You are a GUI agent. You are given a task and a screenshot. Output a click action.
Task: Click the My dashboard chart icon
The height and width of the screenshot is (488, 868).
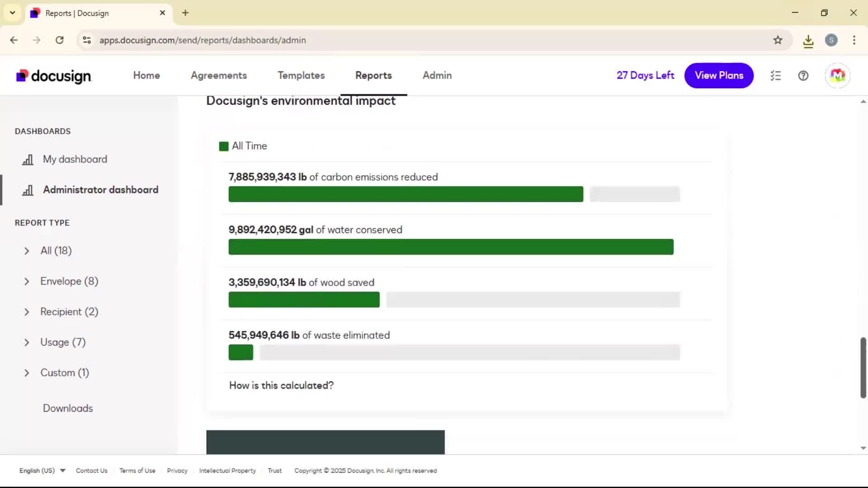coord(28,160)
